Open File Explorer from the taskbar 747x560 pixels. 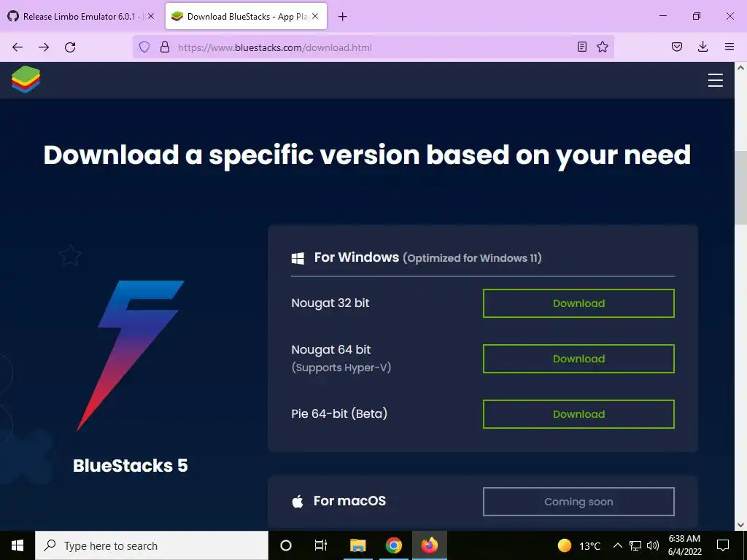tap(357, 545)
